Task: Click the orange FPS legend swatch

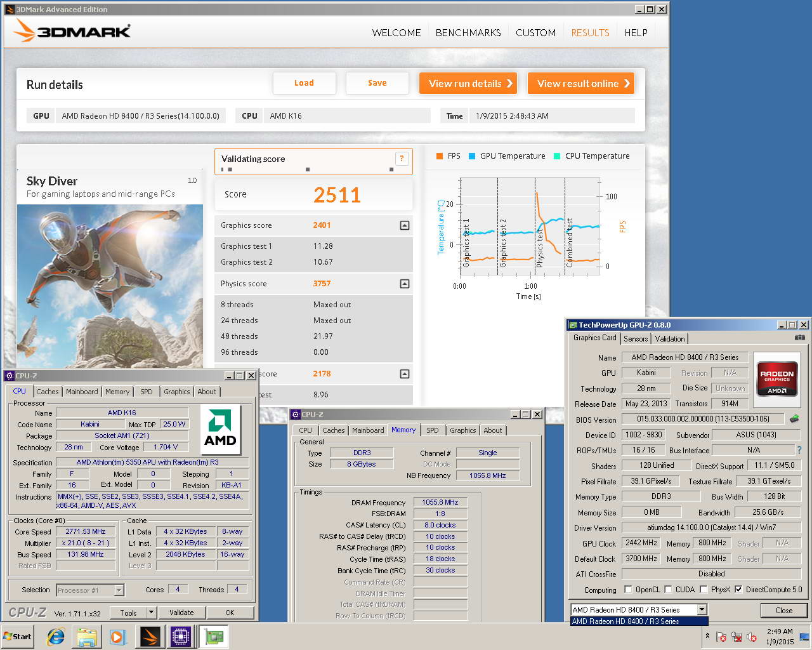Action: pos(439,156)
